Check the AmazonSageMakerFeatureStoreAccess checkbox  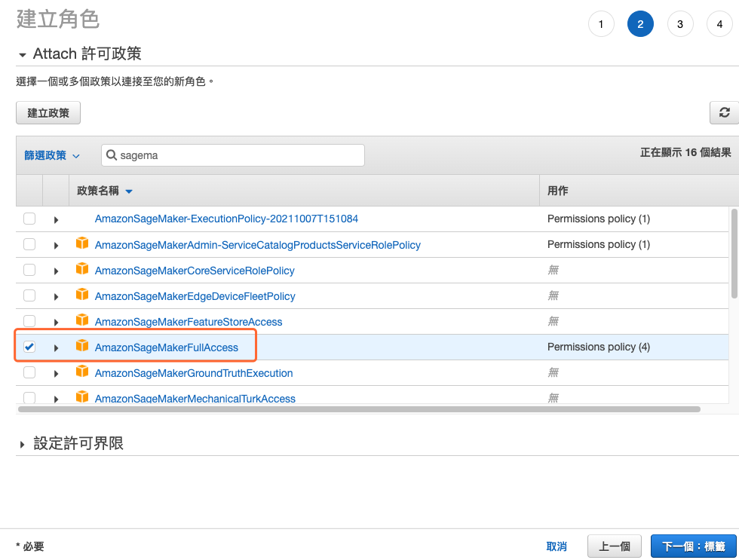click(29, 321)
